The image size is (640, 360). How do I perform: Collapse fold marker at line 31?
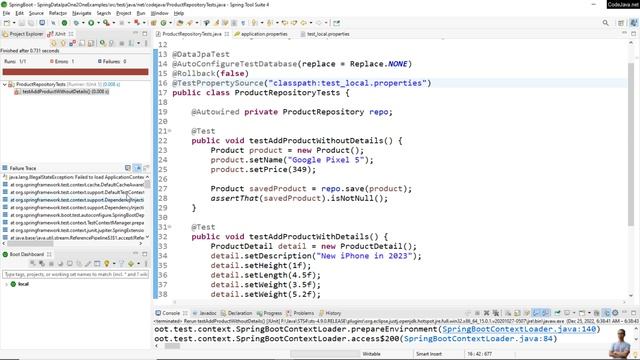tap(170, 227)
